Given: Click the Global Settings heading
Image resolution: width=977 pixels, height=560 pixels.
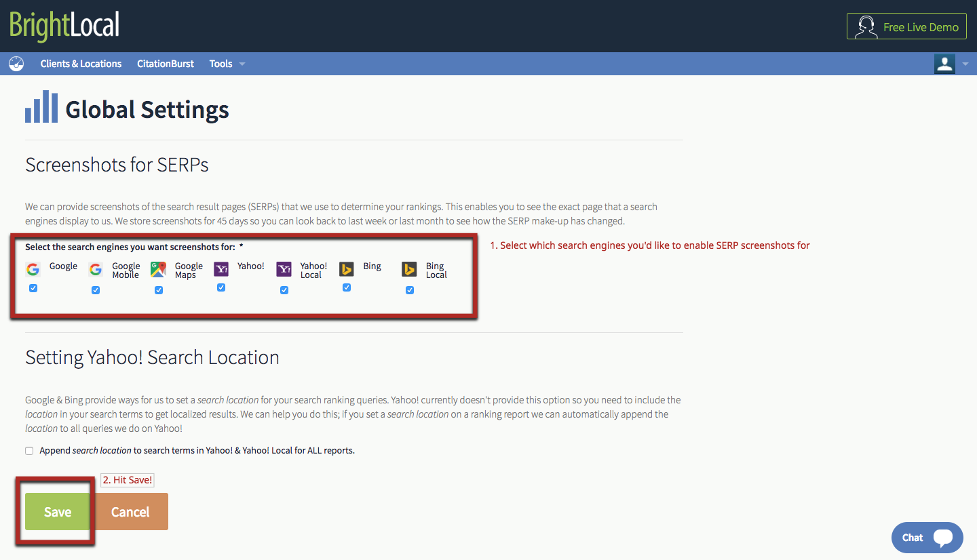Looking at the screenshot, I should point(147,109).
